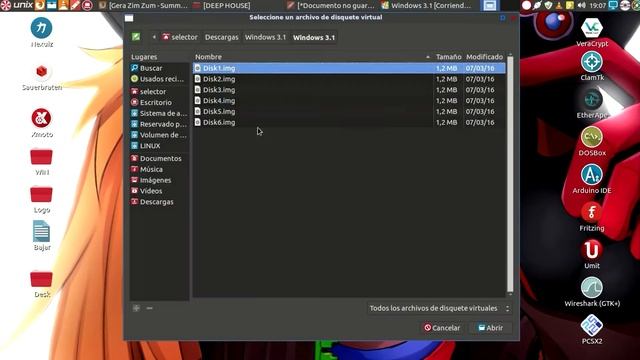The width and height of the screenshot is (640, 360).
Task: Open VeraCrypt desktop icon
Action: 592,32
